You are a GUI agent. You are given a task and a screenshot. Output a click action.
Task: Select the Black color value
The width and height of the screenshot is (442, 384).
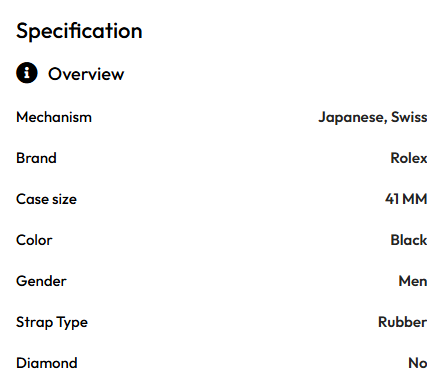[x=409, y=240]
